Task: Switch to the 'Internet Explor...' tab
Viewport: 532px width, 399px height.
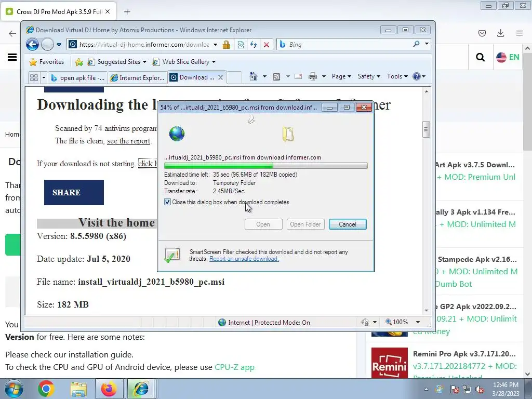Action: point(138,78)
